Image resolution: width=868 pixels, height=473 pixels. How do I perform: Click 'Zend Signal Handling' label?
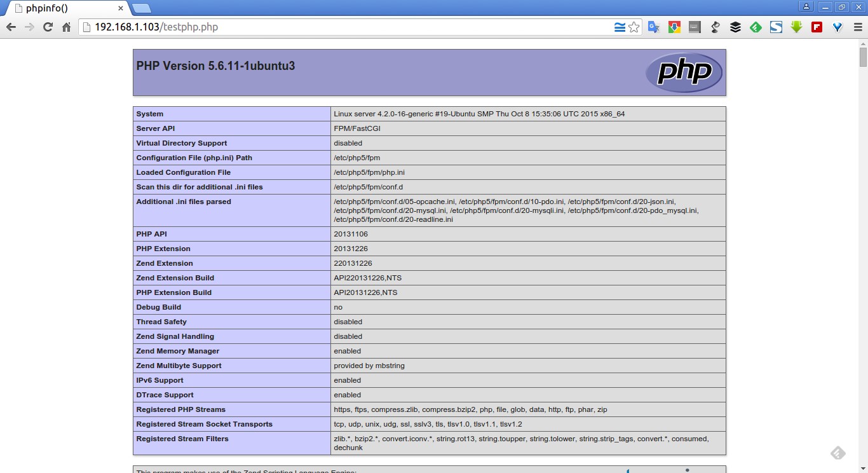pos(175,336)
